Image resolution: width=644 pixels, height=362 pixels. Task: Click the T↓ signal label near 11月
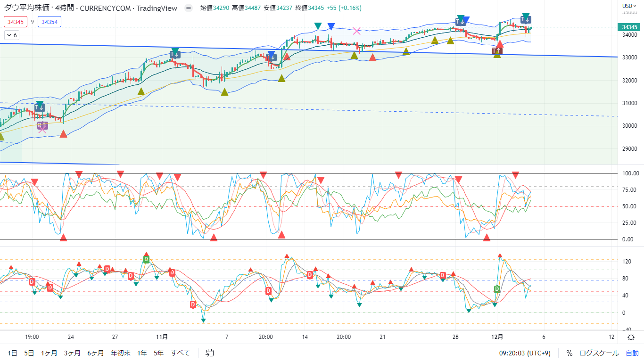pyautogui.click(x=175, y=54)
